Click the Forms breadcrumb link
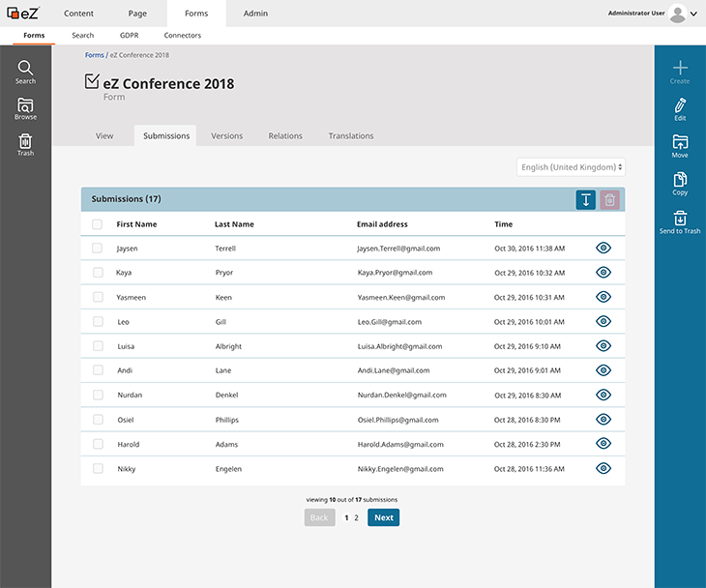Screen dimensions: 706x588 (94, 55)
